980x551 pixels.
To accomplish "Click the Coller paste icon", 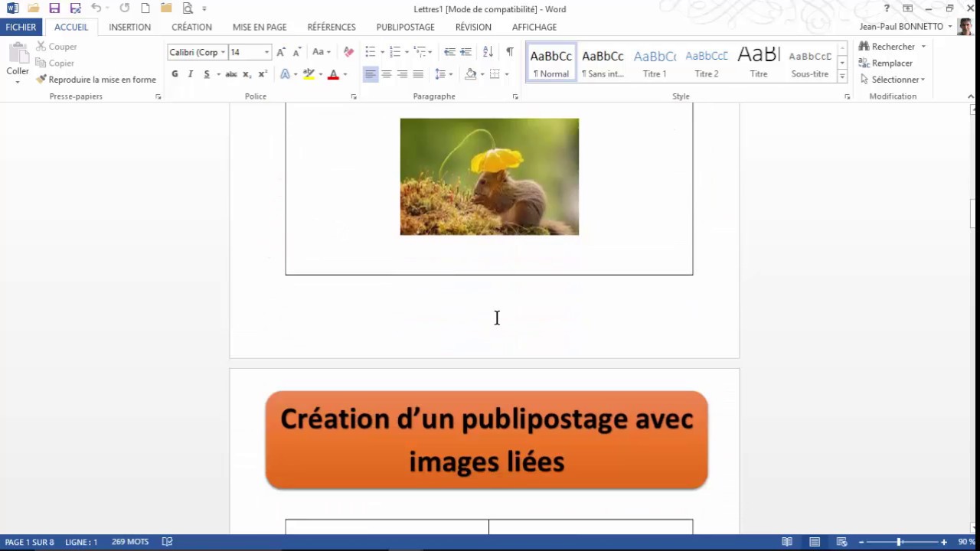I will point(18,54).
